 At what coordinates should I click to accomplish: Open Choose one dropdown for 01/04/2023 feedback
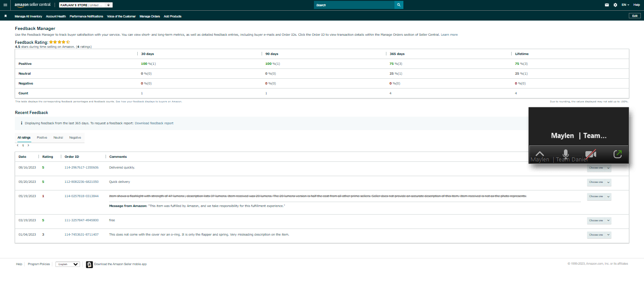pos(599,235)
